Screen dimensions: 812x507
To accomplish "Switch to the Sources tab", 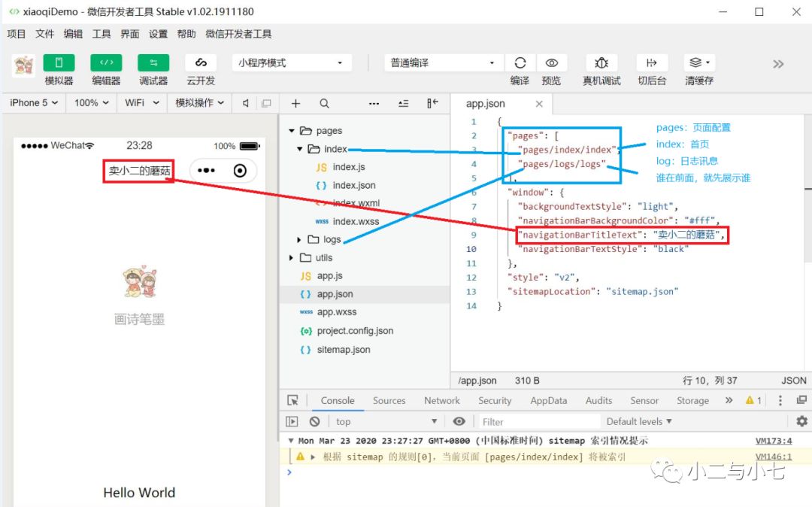I will (389, 400).
